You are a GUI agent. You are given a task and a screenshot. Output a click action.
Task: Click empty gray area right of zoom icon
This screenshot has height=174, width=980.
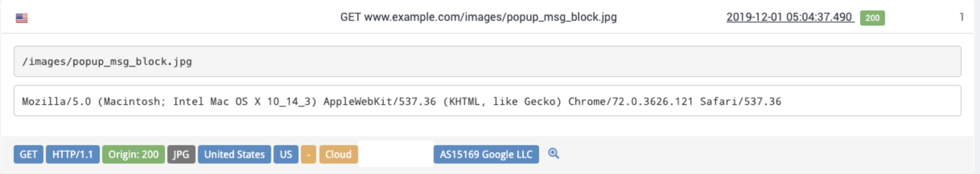pos(766,154)
